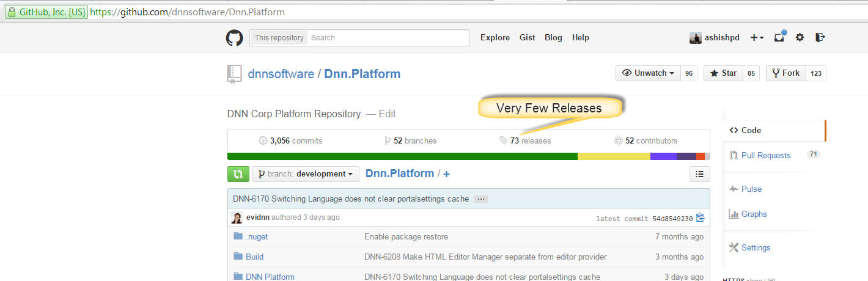
Task: Open the DNN-6170 commit title link
Action: click(x=351, y=199)
